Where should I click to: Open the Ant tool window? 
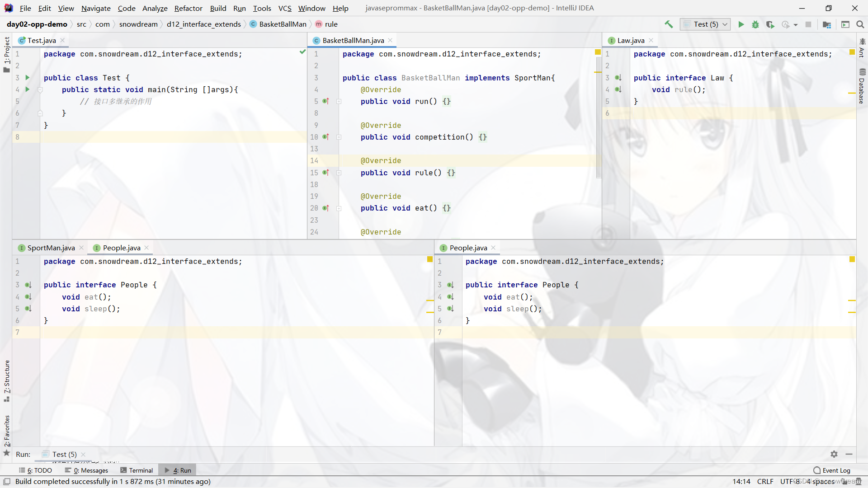[x=862, y=48]
